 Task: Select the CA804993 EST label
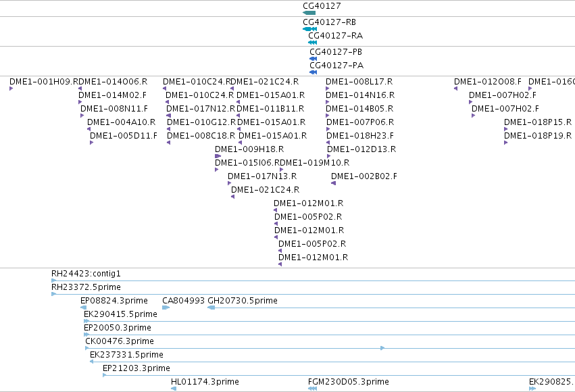(183, 301)
